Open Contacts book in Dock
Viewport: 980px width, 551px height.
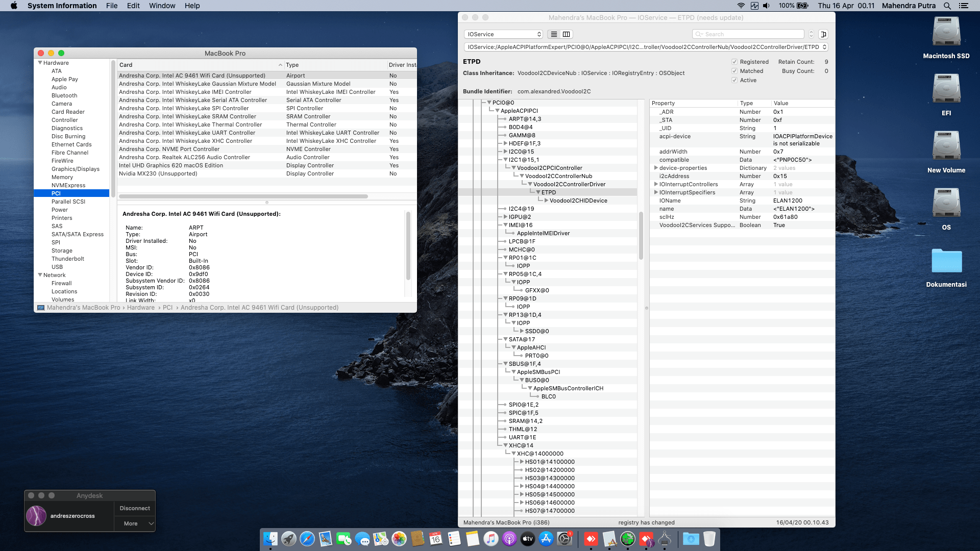coord(418,539)
